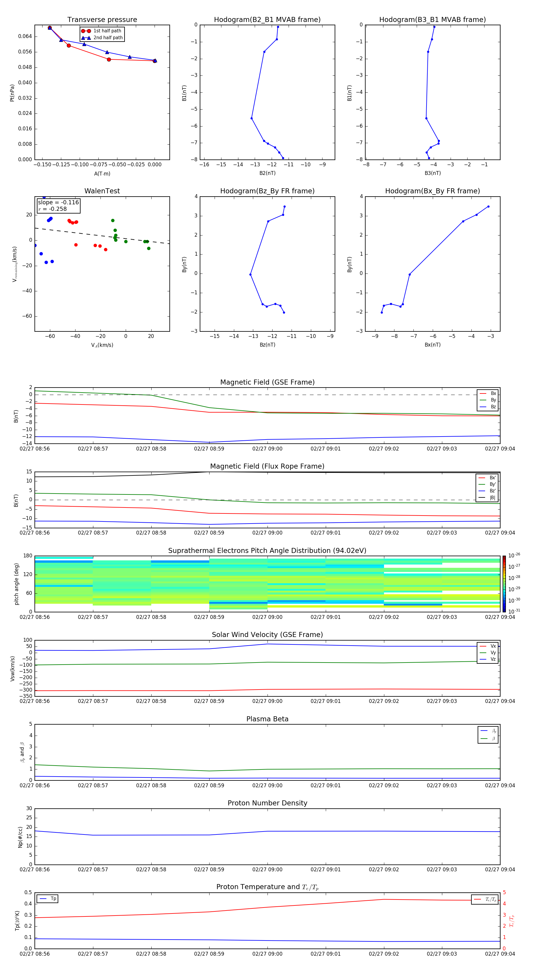Select the By' legend entry in Flux Rope plot

click(487, 484)
